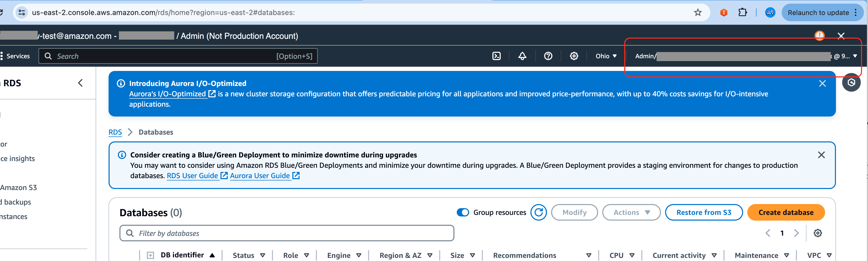Open the Actions dropdown
The width and height of the screenshot is (868, 261).
pyautogui.click(x=631, y=212)
